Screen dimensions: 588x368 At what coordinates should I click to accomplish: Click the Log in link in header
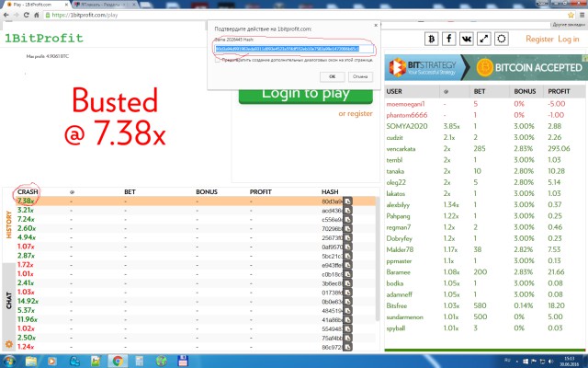[x=569, y=39]
